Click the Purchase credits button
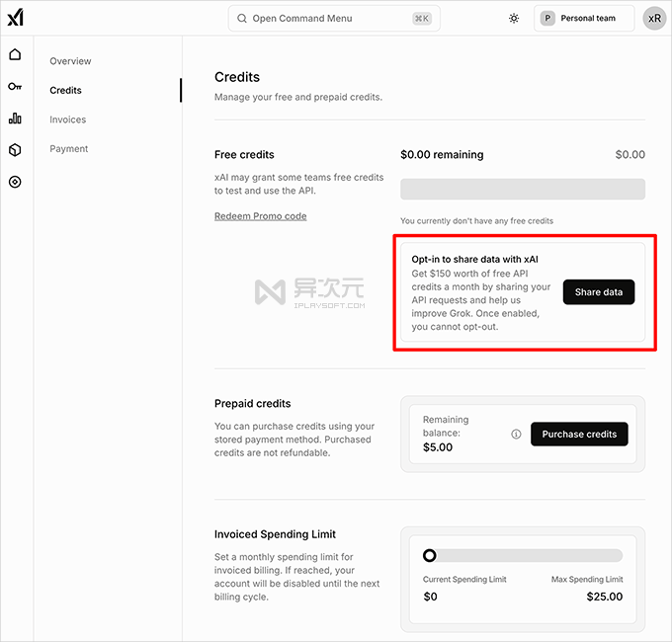Screen dimensions: 672x642 pos(579,435)
